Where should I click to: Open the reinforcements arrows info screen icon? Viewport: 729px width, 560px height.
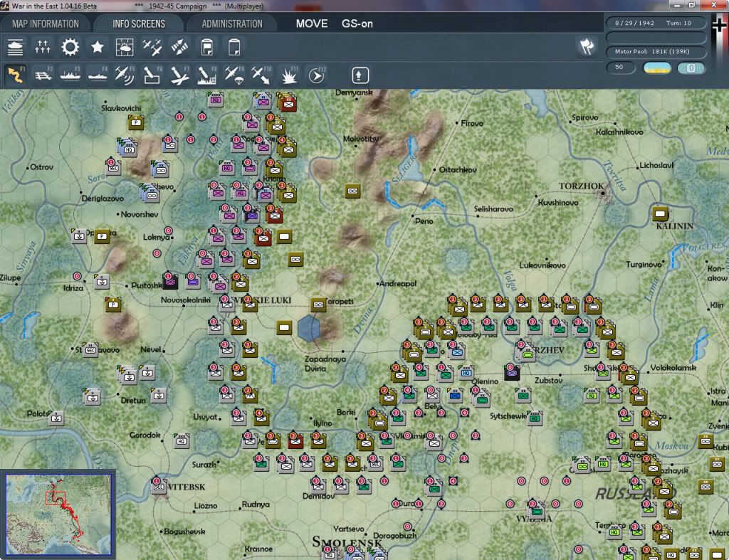42,47
